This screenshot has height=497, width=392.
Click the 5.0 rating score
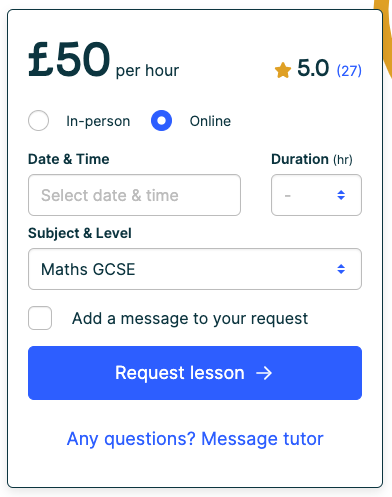[x=313, y=68]
